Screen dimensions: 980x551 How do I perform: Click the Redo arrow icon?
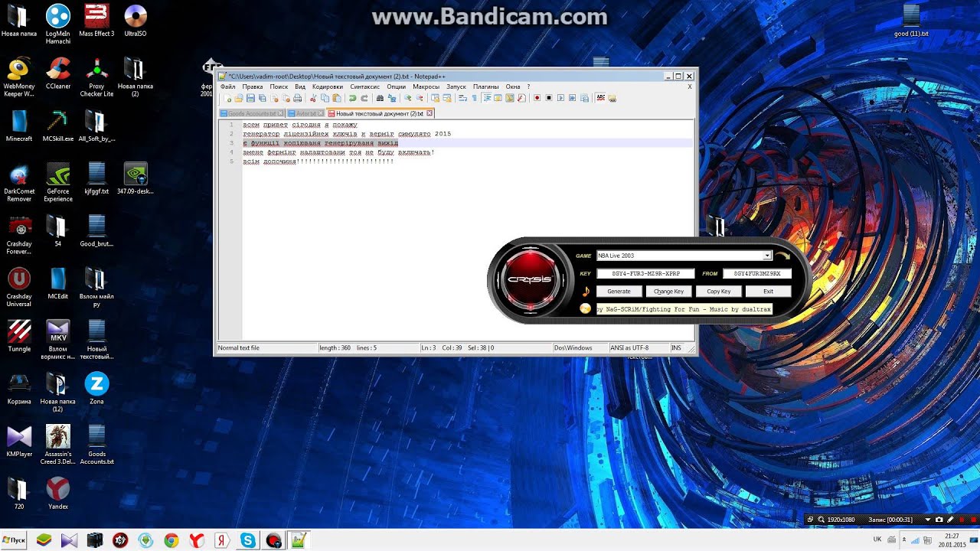coord(364,98)
